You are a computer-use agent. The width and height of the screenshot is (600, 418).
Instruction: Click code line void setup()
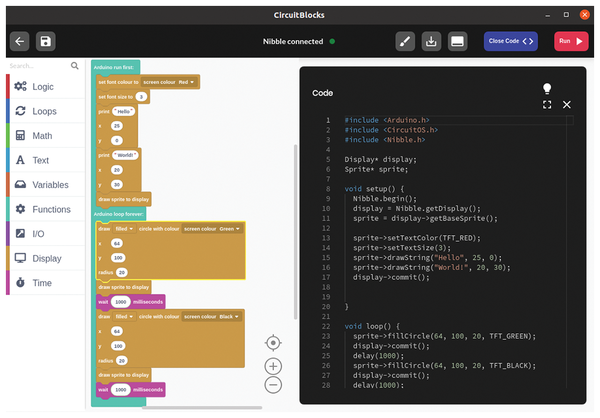click(374, 189)
